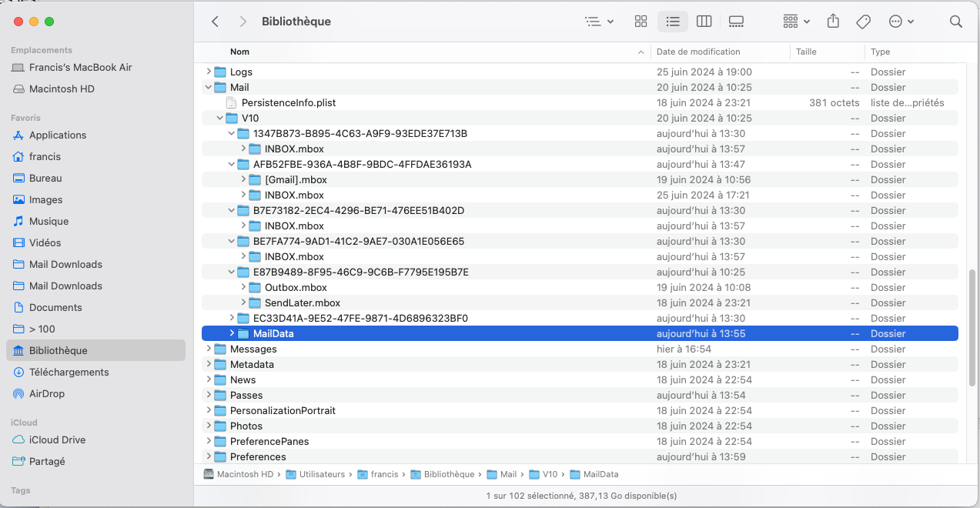Click the vertical scrollbar thumb

point(972,329)
